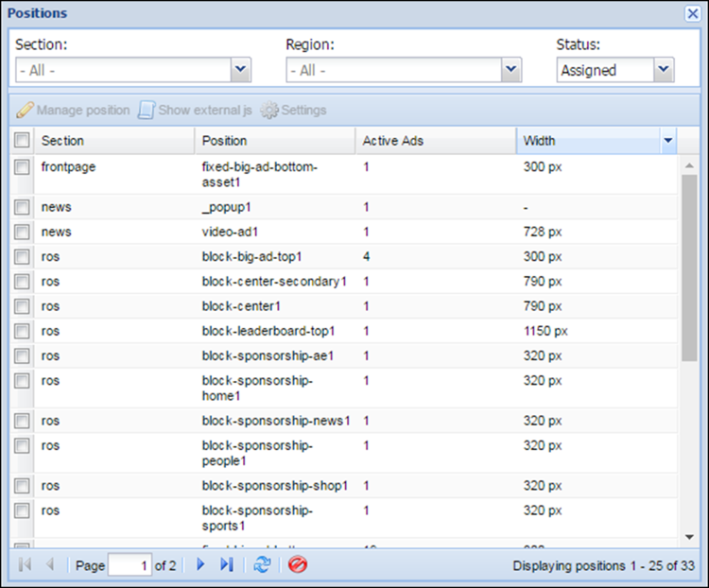The height and width of the screenshot is (588, 709).
Task: Refresh the positions list
Action: coord(262,564)
